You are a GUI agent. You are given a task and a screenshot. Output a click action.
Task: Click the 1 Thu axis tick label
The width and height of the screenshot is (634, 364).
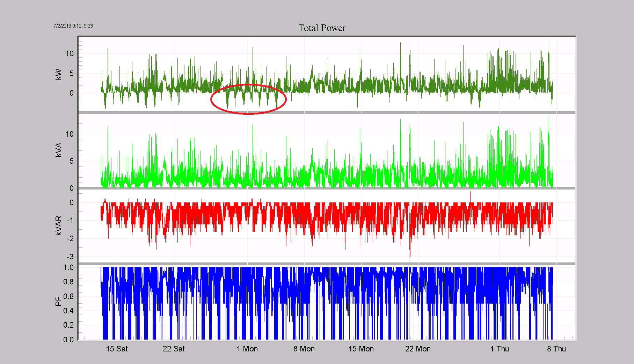(x=500, y=349)
